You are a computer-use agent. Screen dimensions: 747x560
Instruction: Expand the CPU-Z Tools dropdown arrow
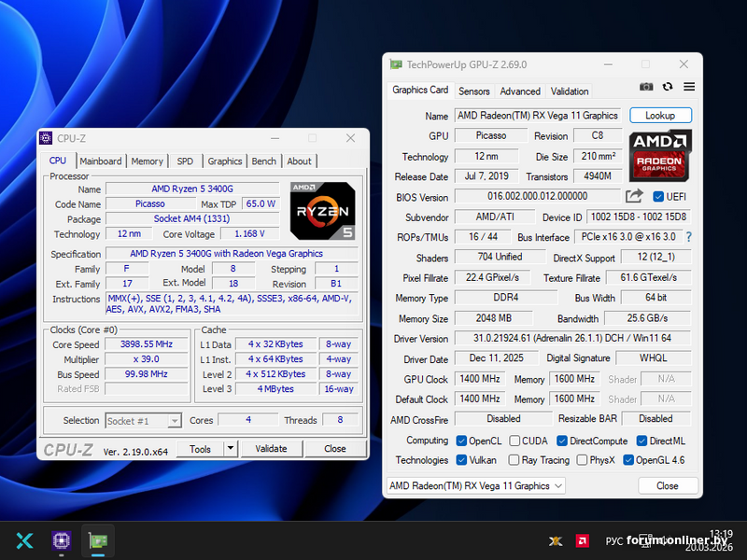[x=231, y=448]
